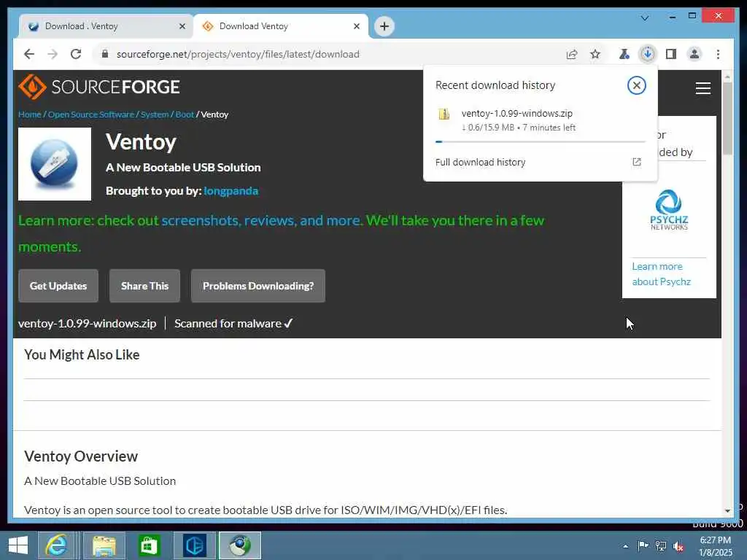Screen dimensions: 747x560
Task: Launch Internet Explorer from taskbar
Action: tap(57, 545)
